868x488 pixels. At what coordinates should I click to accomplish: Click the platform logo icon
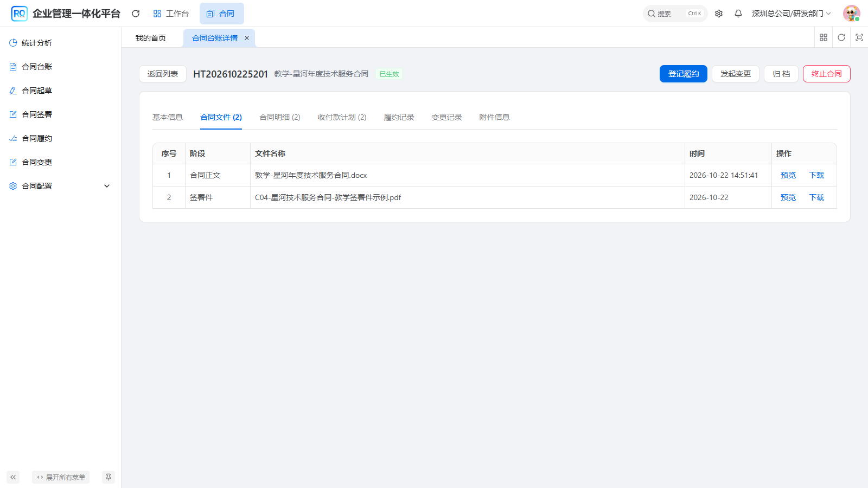(x=19, y=14)
